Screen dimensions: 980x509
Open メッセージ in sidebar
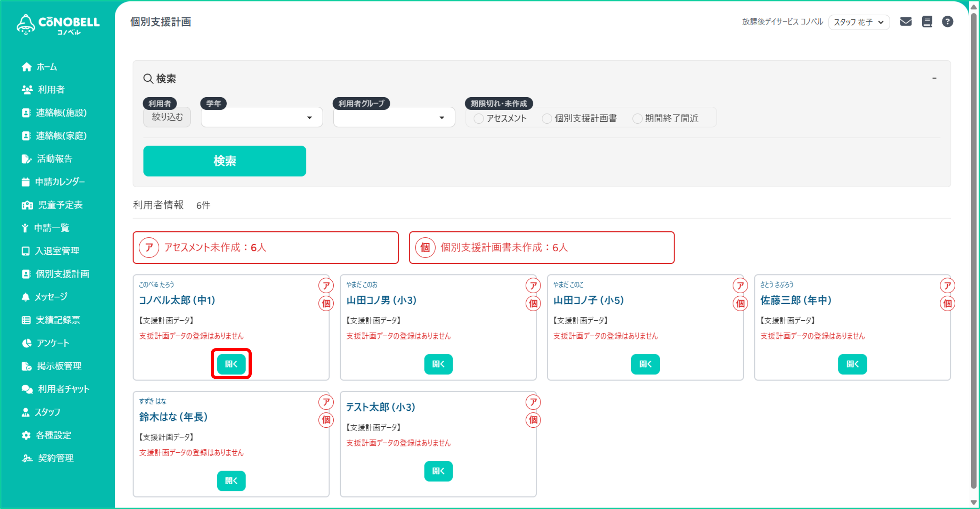pyautogui.click(x=44, y=297)
